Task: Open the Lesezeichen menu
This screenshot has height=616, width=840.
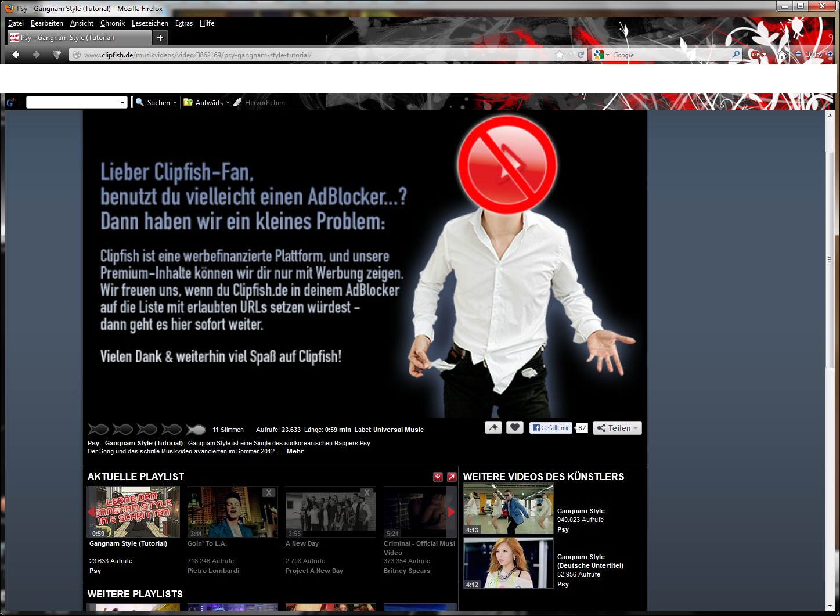Action: click(150, 23)
